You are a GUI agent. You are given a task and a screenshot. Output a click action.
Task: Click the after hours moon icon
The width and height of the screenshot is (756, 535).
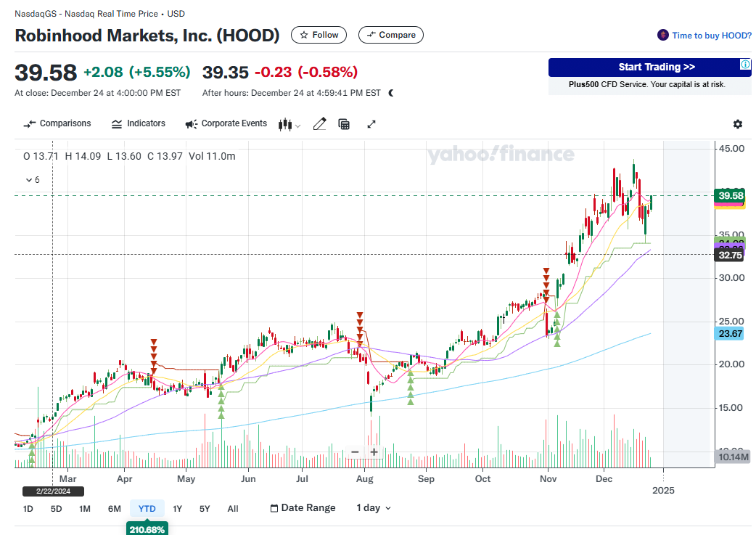click(390, 93)
